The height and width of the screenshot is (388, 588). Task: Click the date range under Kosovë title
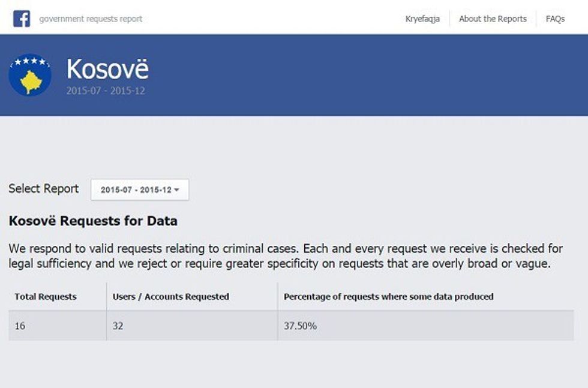coord(106,91)
